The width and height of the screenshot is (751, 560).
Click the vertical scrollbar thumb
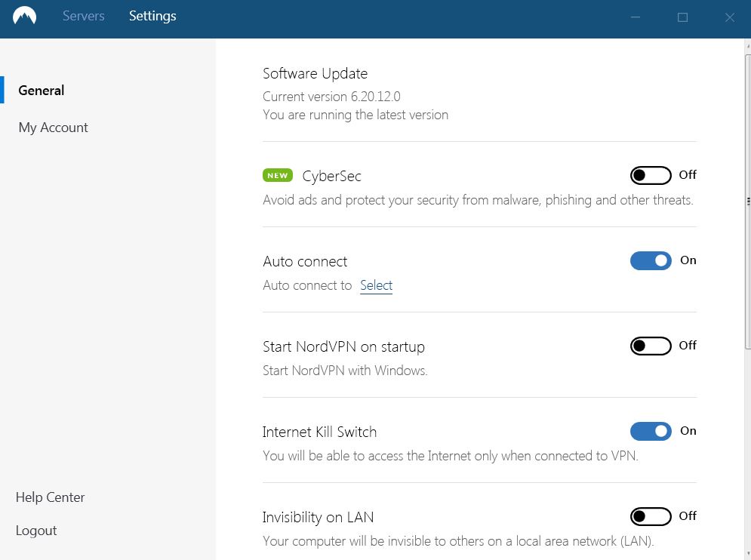click(748, 202)
